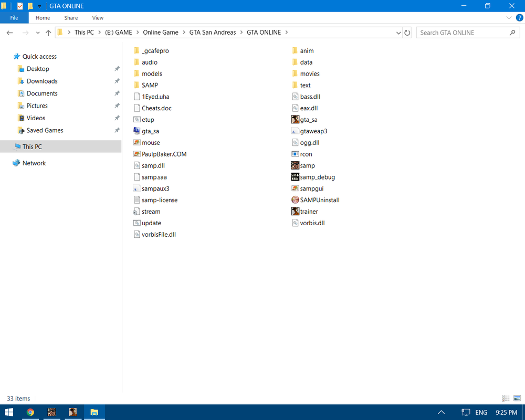The height and width of the screenshot is (420, 525).
Task: Select the etup file icon
Action: (136, 120)
